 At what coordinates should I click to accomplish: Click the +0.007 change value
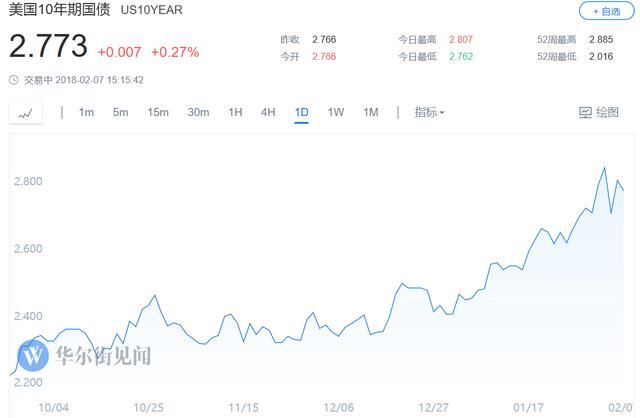tap(119, 52)
